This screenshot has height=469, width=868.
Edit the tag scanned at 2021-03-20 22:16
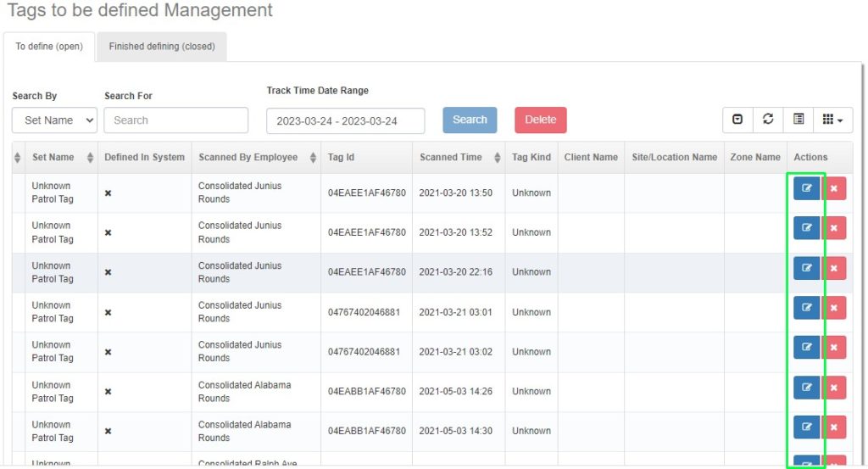[x=806, y=268]
